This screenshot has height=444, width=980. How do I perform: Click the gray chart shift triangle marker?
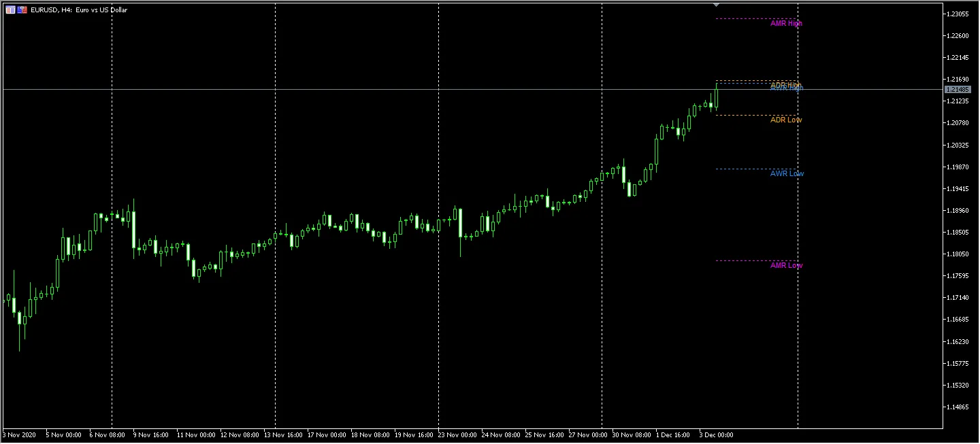[x=716, y=5]
